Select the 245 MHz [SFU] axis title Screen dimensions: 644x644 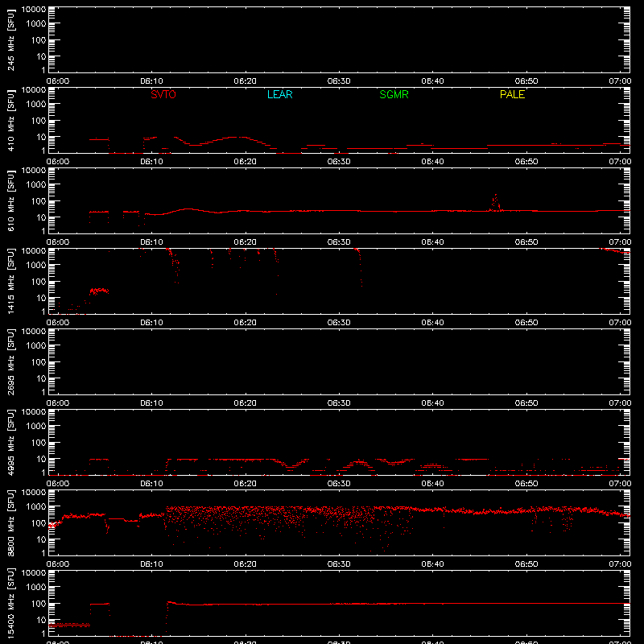point(10,40)
